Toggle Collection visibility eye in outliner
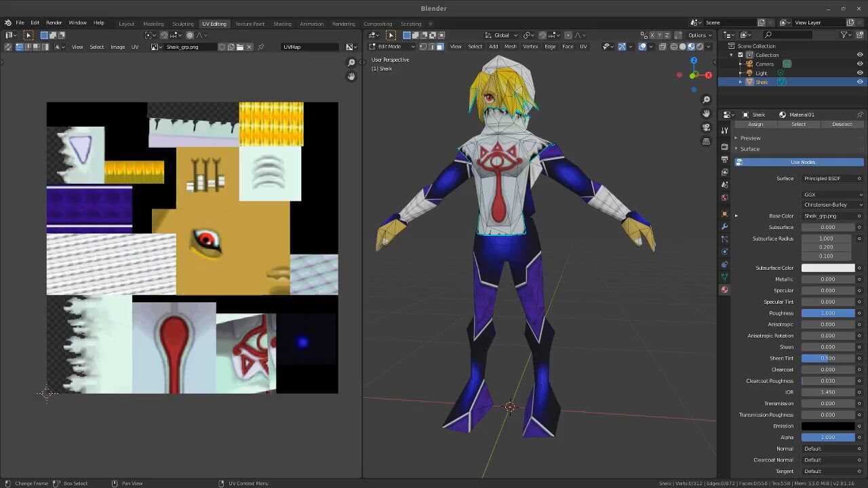The height and width of the screenshot is (488, 868). pyautogui.click(x=860, y=55)
